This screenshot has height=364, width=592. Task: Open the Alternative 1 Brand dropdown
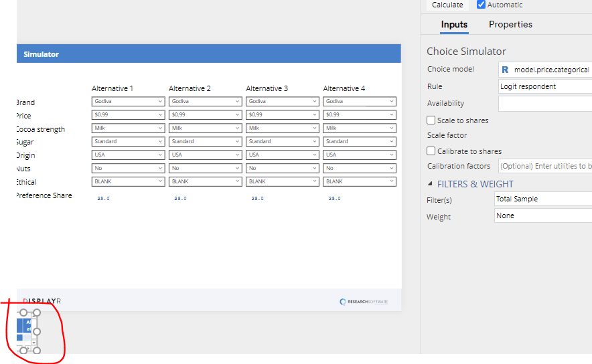coord(128,102)
